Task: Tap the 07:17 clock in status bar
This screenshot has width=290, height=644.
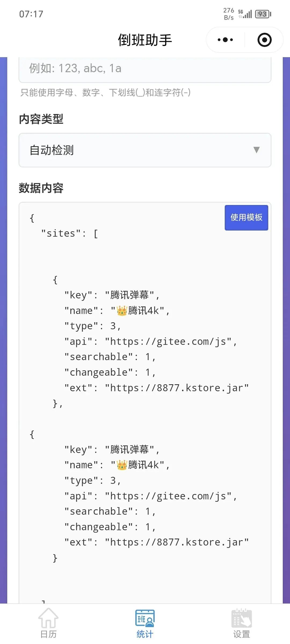Action: (x=31, y=14)
